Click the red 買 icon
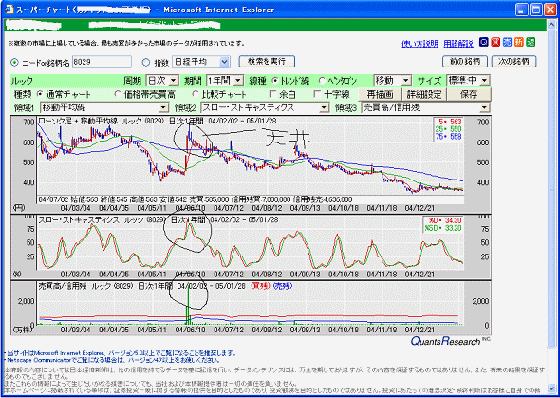Image resolution: width=560 pixels, height=398 pixels. click(x=495, y=42)
